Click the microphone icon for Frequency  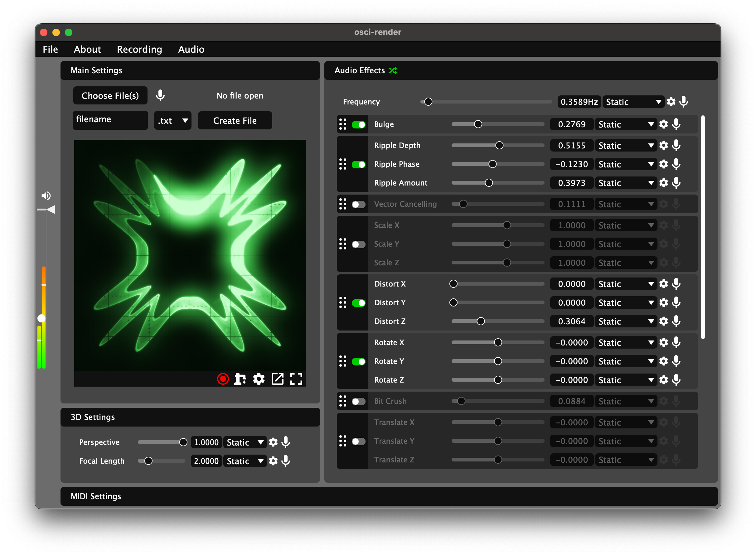click(683, 102)
